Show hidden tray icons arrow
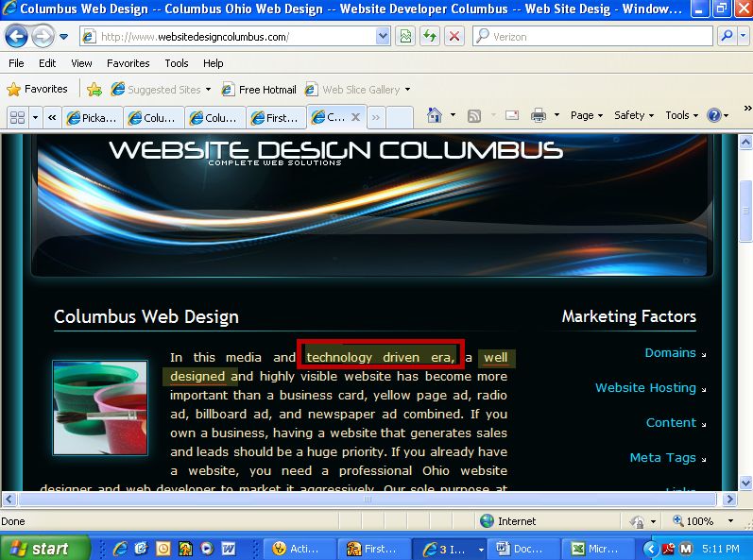753x560 pixels. (651, 549)
